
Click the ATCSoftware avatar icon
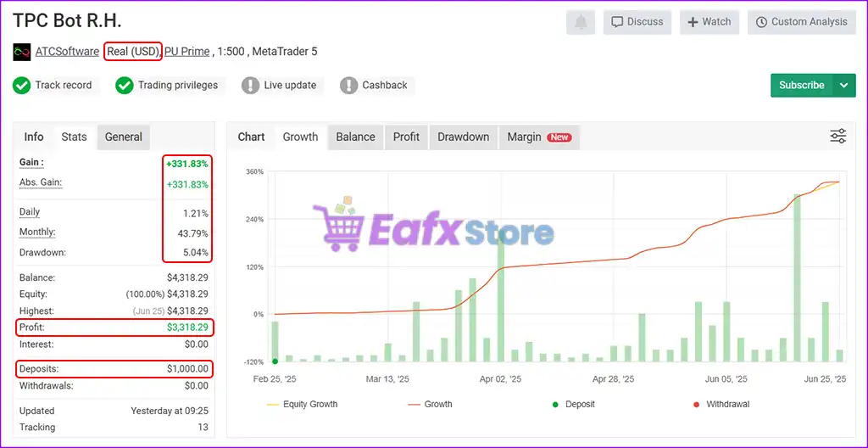click(21, 52)
